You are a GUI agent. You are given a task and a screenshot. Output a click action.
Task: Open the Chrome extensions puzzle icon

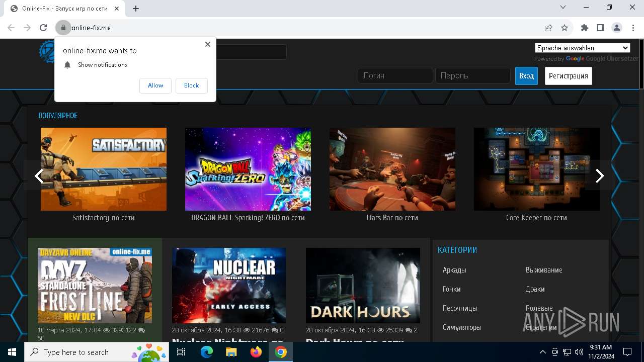pos(585,28)
